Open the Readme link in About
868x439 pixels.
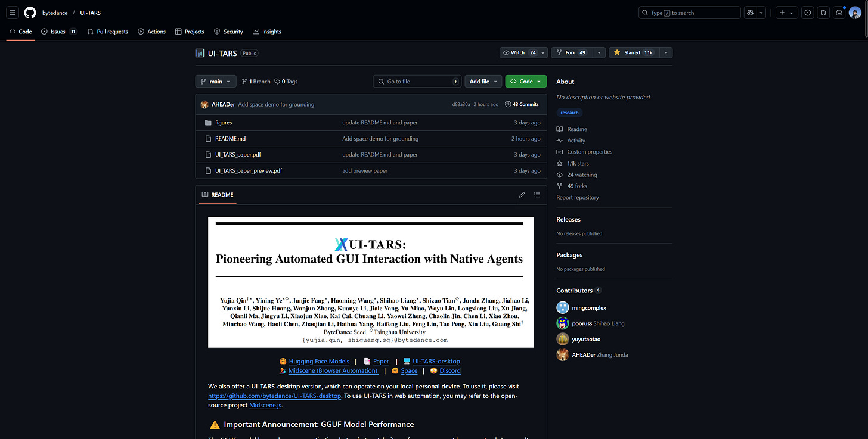coord(572,129)
